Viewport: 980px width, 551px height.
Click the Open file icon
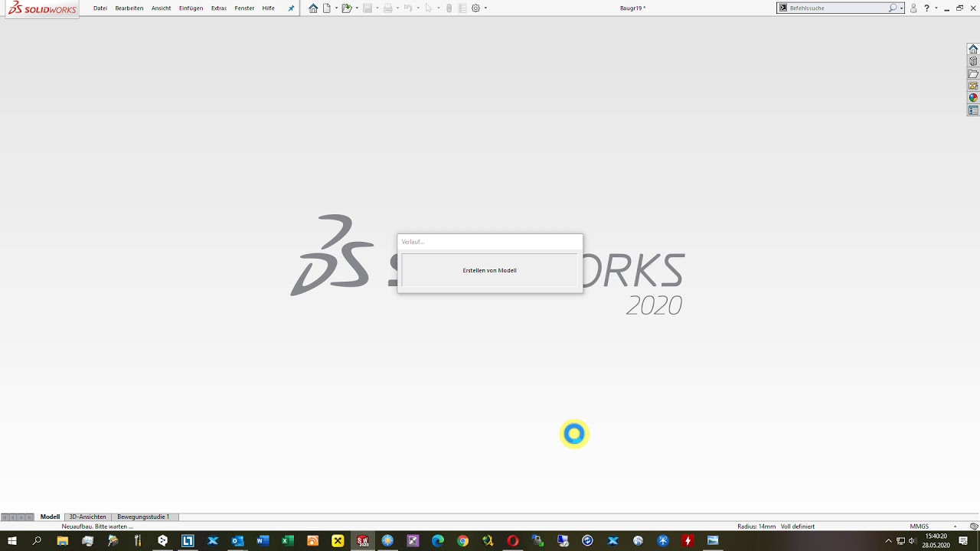click(347, 8)
